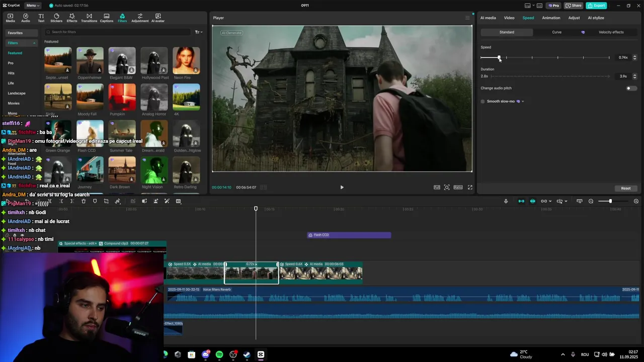644x362 pixels.
Task: Click the Ratio button in the player
Action: tap(458, 188)
